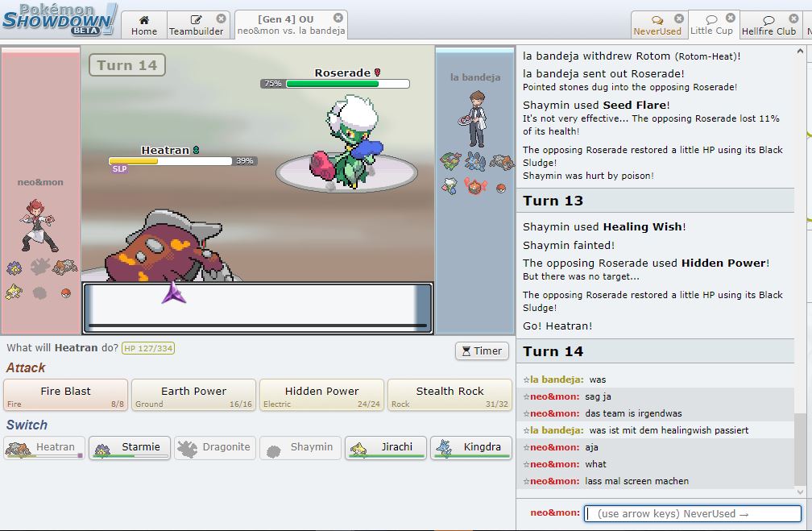Click la bandeja's trainer avatar
The height and width of the screenshot is (531, 812).
474,118
